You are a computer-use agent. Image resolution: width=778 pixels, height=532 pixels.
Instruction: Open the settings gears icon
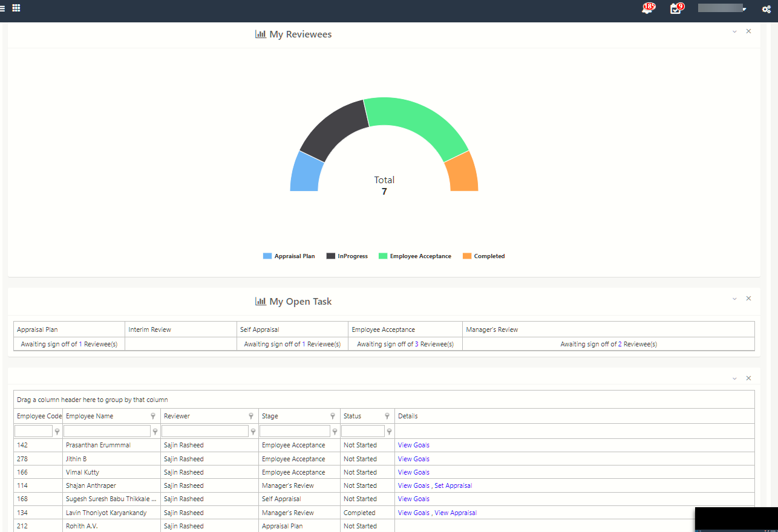(x=766, y=9)
